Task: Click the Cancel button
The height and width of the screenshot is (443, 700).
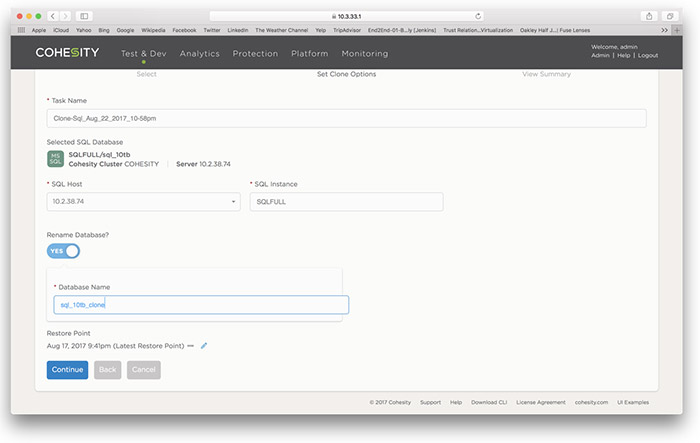Action: (x=143, y=370)
